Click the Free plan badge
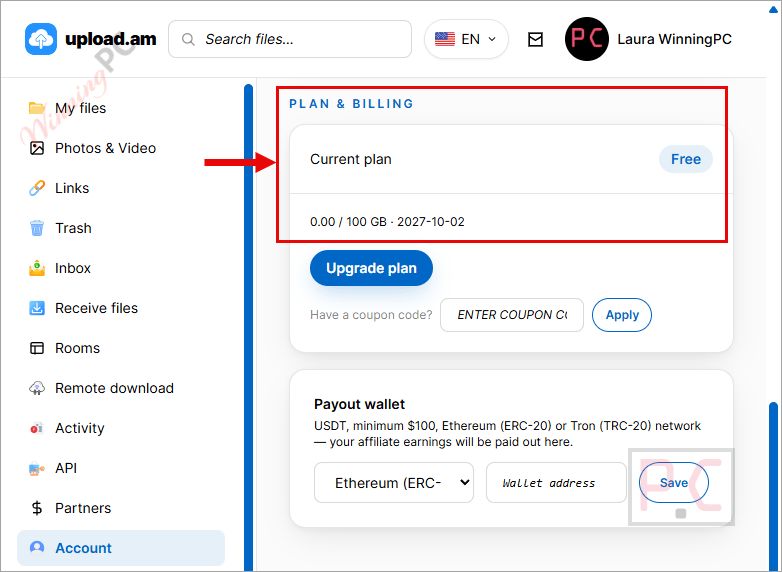The width and height of the screenshot is (782, 572). tap(686, 159)
